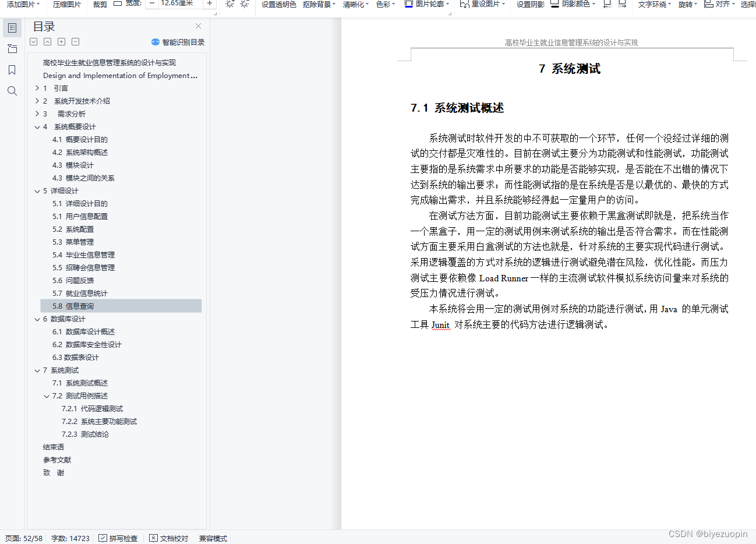This screenshot has width=756, height=544.
Task: Go to 5.4 毕业生信息管理 heading
Action: (83, 255)
